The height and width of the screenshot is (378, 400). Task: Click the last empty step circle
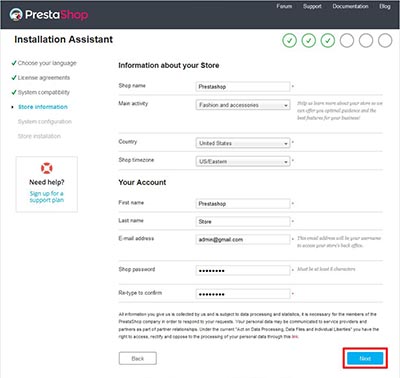385,40
